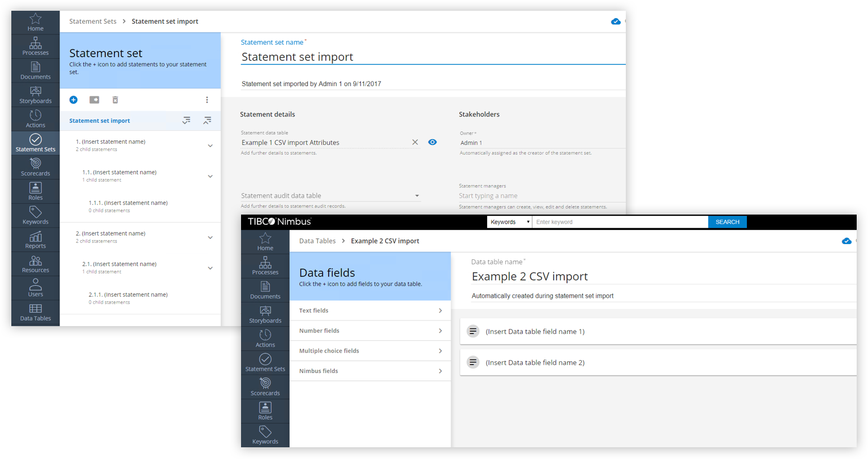Click the expand all statements icon
The height and width of the screenshot is (462, 868).
pos(186,121)
